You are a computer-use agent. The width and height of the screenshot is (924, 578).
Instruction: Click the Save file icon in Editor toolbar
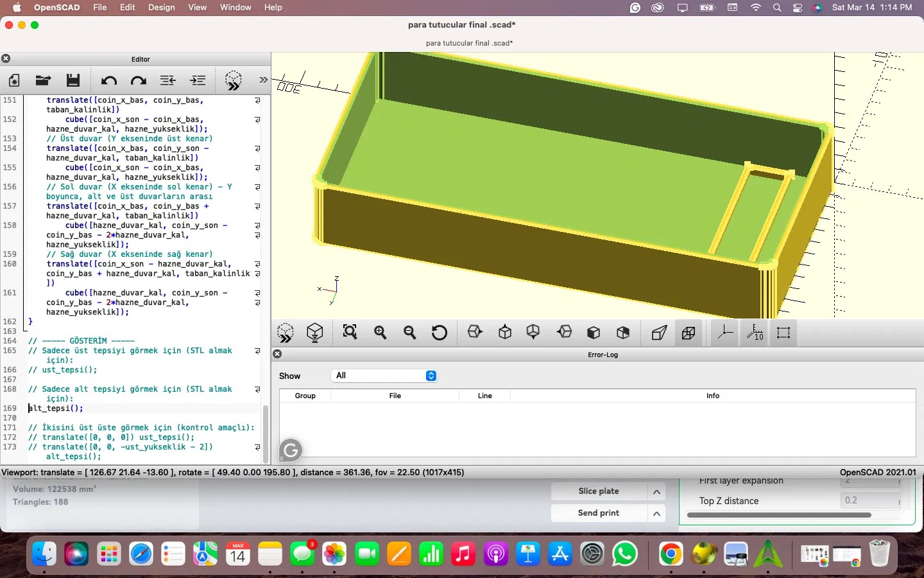click(x=73, y=80)
